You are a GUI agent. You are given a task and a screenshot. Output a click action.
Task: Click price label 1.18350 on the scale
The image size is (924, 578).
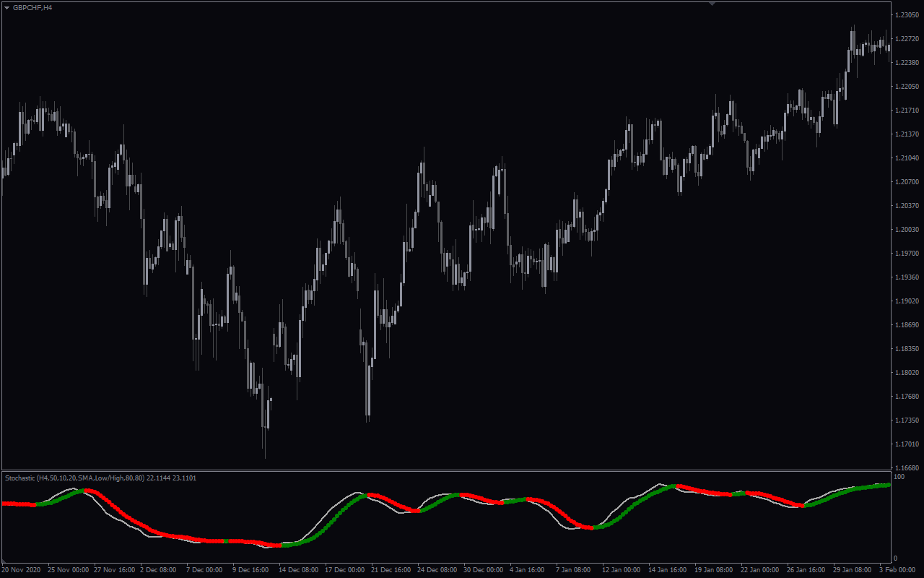point(907,348)
